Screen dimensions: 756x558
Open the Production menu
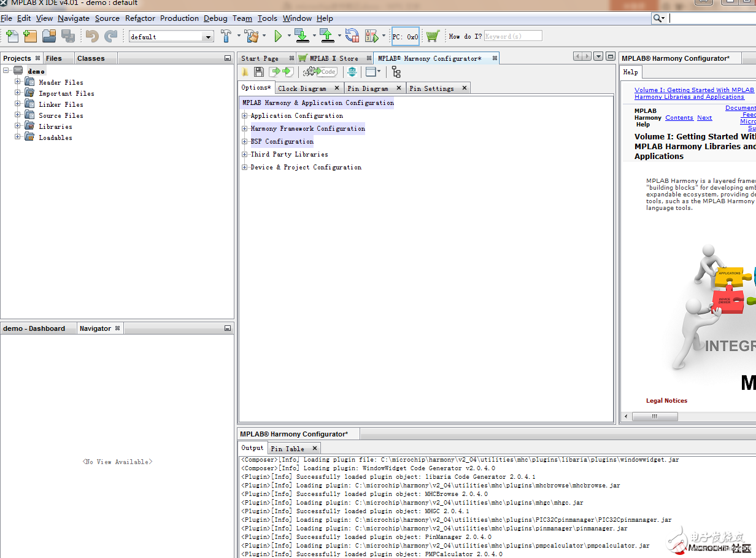(x=179, y=18)
